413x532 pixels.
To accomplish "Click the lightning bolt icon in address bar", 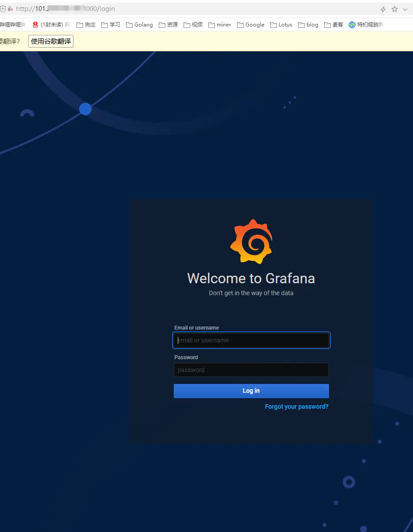I will click(383, 9).
